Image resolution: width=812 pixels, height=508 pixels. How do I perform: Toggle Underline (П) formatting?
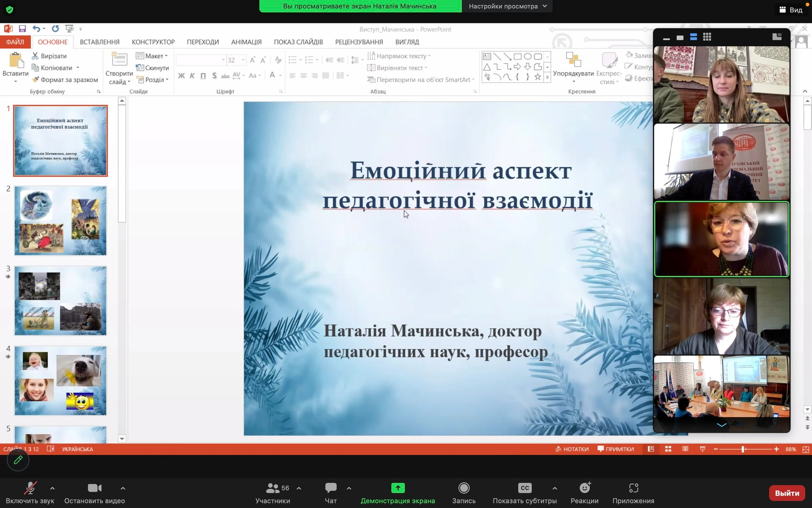203,75
